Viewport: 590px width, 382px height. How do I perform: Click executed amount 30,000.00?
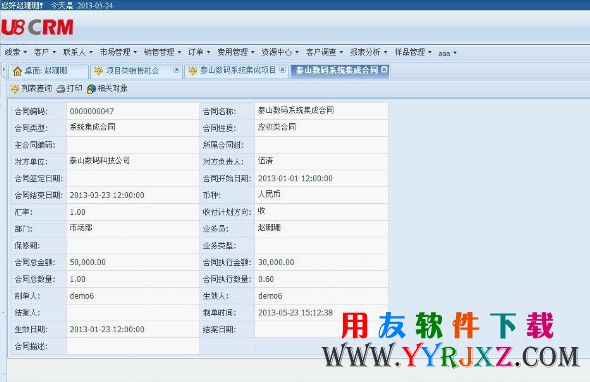[x=276, y=262]
